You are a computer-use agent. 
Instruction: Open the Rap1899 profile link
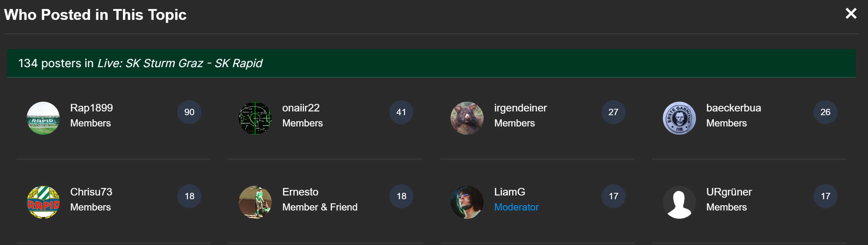point(91,108)
